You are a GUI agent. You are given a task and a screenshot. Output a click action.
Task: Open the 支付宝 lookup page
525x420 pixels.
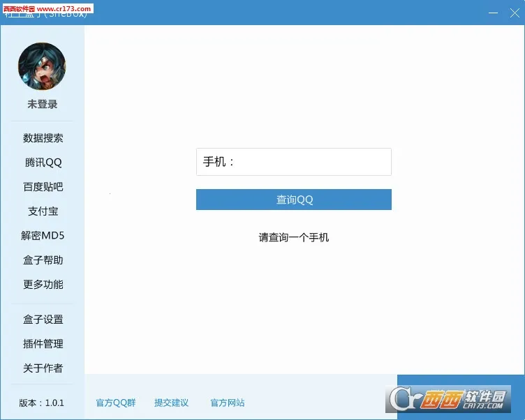tap(43, 211)
